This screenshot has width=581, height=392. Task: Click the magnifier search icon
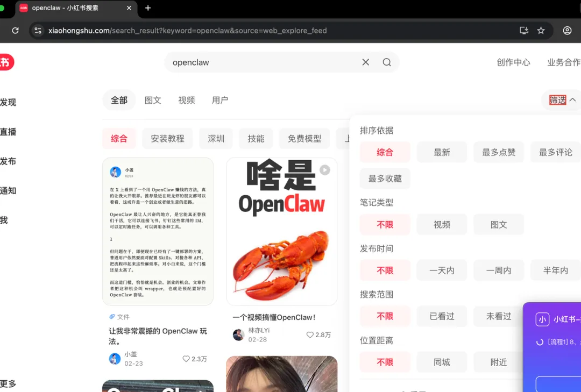pyautogui.click(x=387, y=62)
